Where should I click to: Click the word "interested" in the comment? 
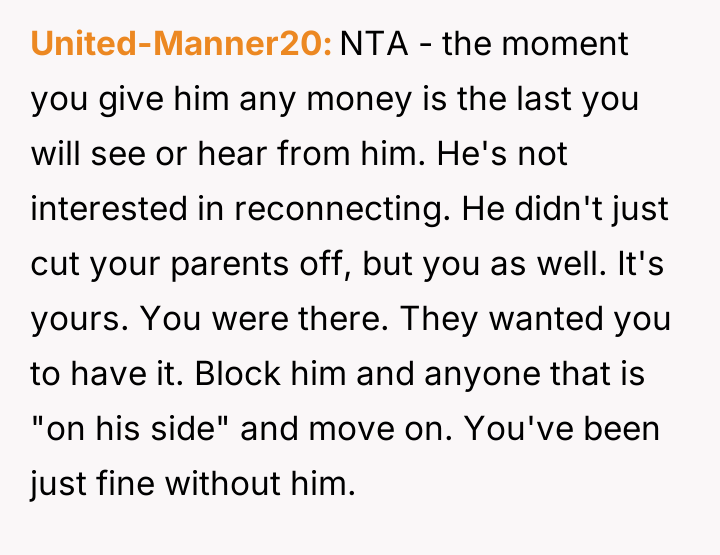tap(109, 210)
